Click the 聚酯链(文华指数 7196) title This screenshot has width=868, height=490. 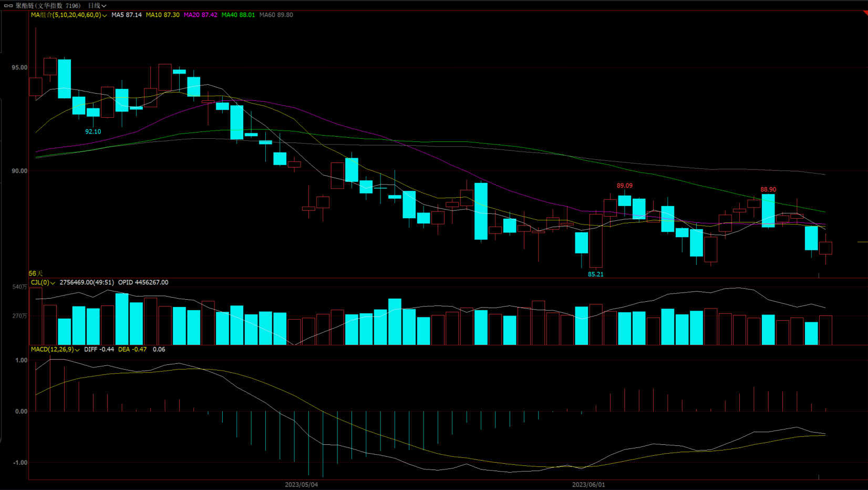point(48,6)
